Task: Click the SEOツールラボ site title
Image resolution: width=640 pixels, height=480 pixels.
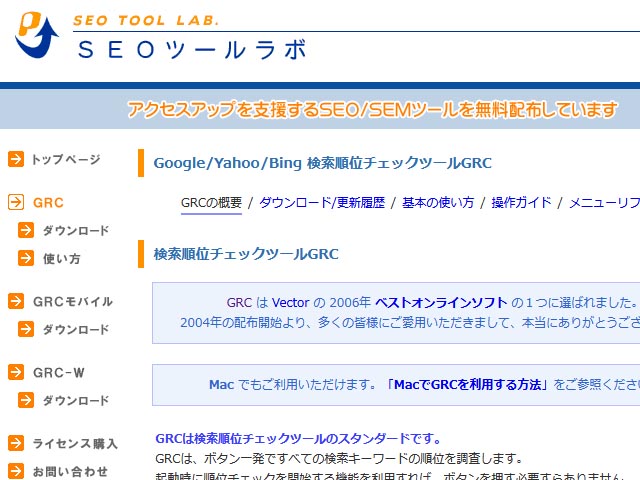Action: [192, 50]
